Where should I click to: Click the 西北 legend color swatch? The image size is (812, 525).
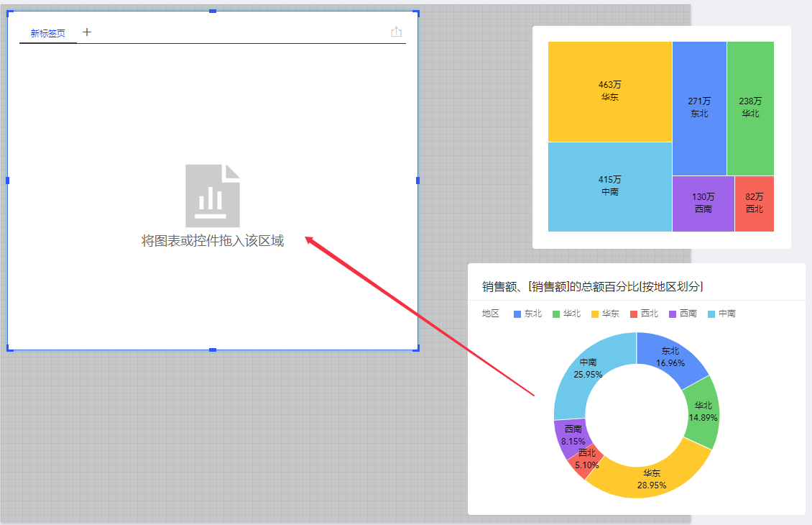point(634,314)
